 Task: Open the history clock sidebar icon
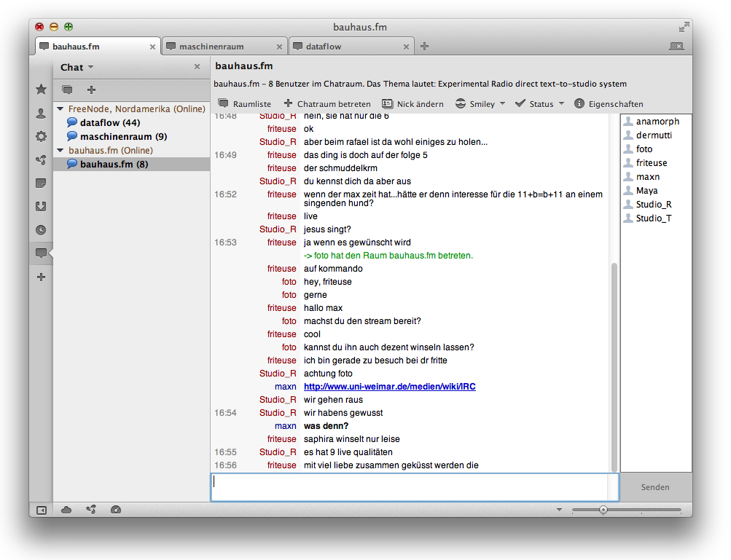tap(41, 229)
